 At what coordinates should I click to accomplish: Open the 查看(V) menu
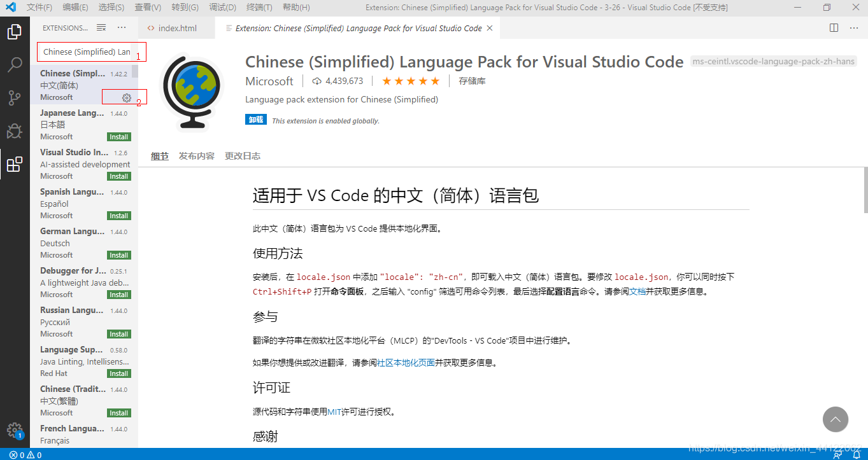(x=146, y=7)
